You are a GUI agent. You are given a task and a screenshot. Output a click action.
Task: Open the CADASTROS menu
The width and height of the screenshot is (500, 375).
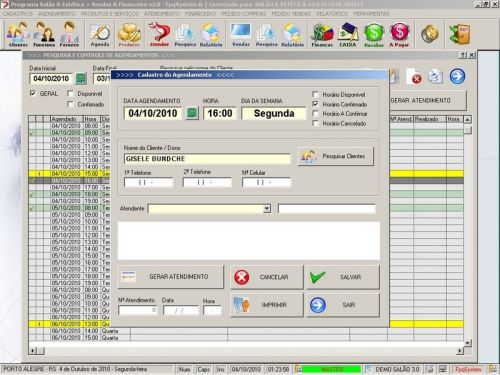tap(18, 14)
